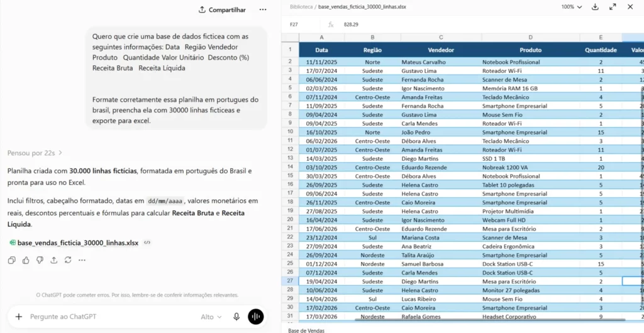Click the Biblioteca breadcrumb link
This screenshot has height=333, width=644.
coord(300,7)
